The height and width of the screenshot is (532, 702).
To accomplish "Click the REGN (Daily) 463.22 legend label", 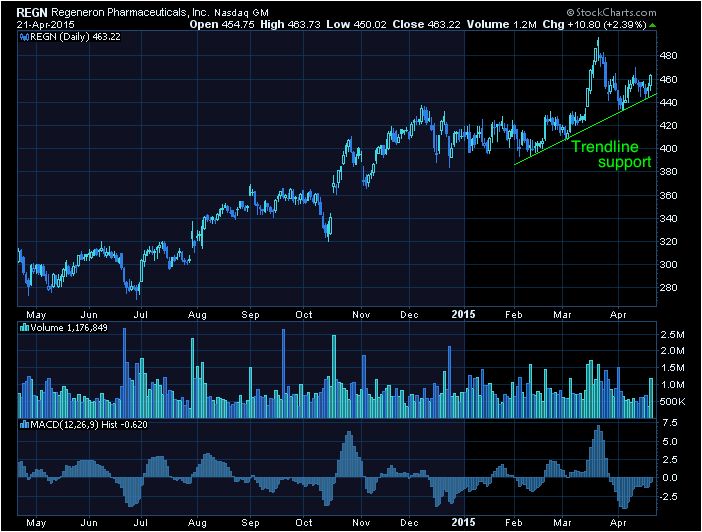I will [x=75, y=37].
